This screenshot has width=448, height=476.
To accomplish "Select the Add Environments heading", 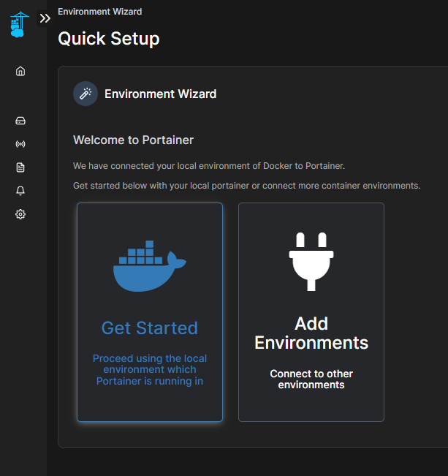I will pos(311,333).
